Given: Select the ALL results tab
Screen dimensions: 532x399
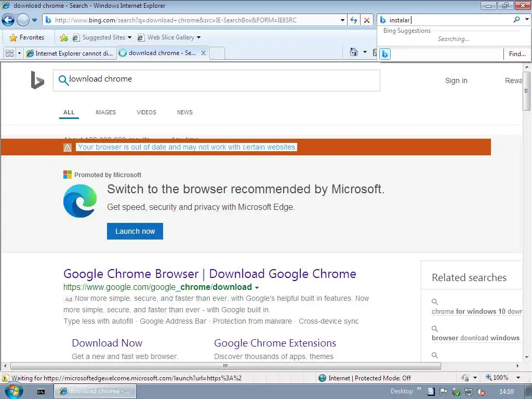Looking at the screenshot, I should (x=69, y=112).
